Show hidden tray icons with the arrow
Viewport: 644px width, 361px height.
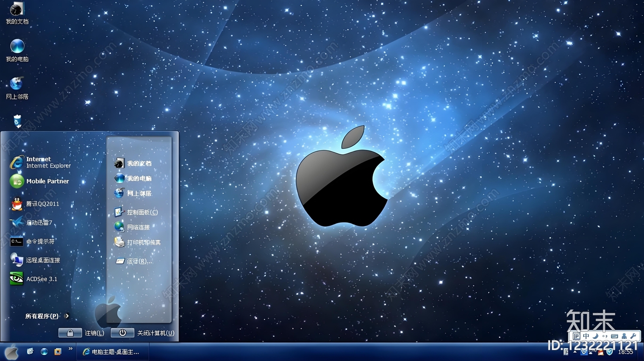(x=574, y=352)
